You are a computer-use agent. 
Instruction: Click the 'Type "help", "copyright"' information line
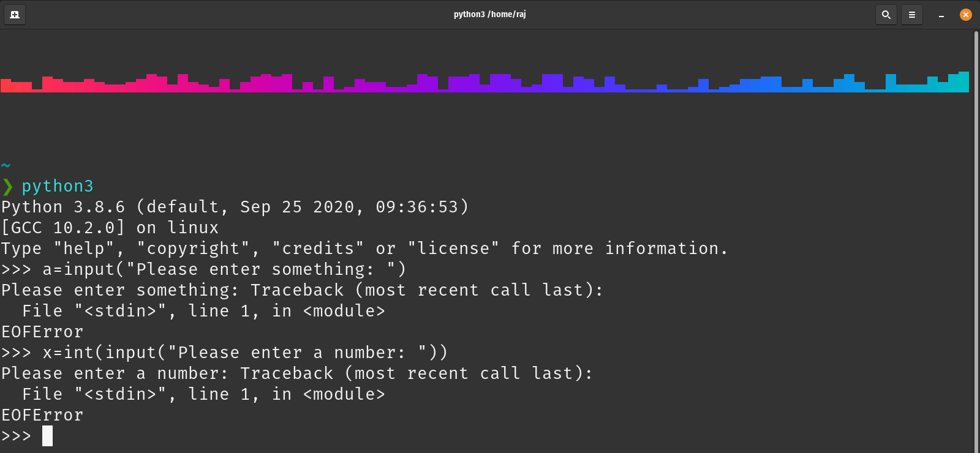pyautogui.click(x=364, y=249)
